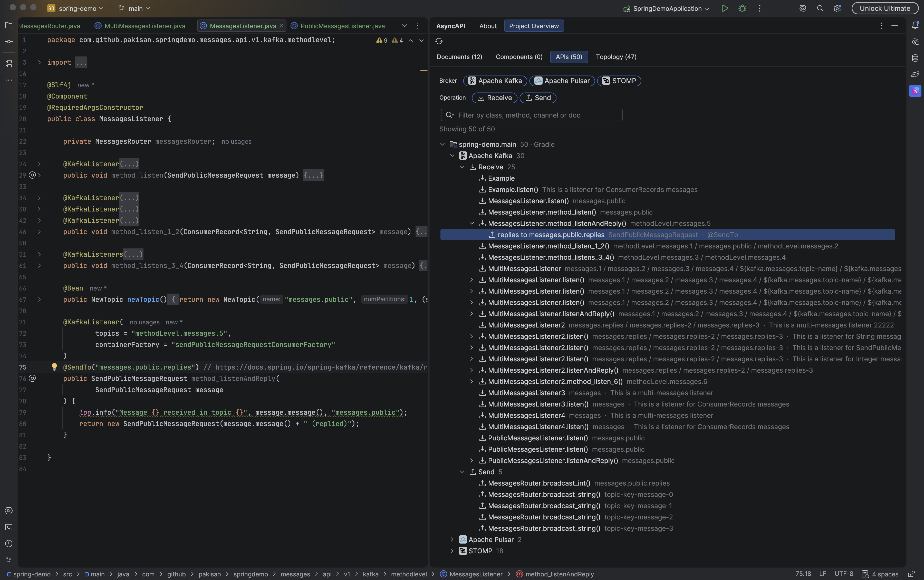The image size is (924, 580).
Task: Click the Unlock Ultimate button
Action: (885, 8)
